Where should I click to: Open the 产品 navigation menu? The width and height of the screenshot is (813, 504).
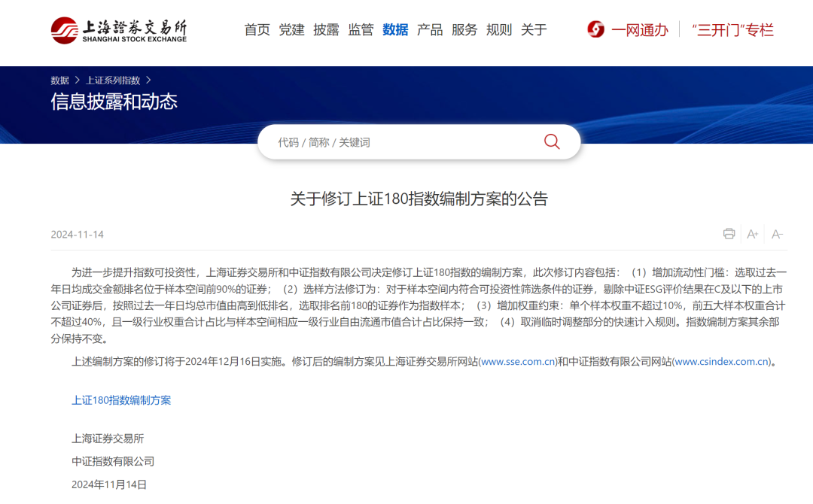pos(430,29)
